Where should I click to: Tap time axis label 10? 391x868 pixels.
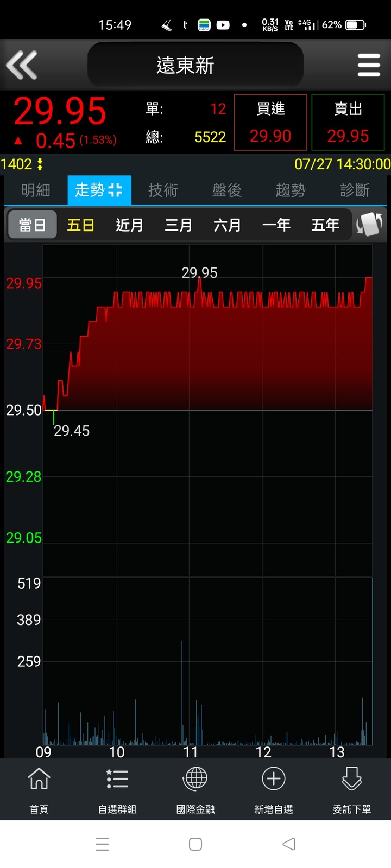(x=117, y=752)
